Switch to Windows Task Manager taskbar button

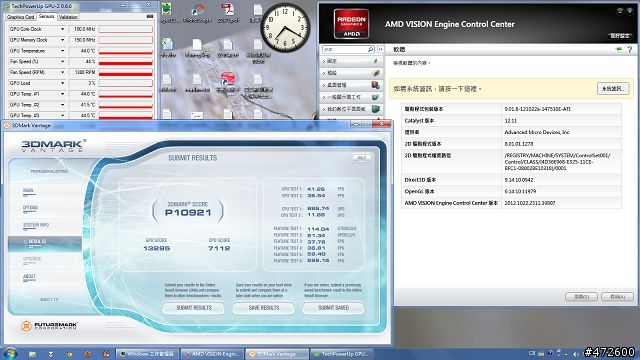tap(147, 354)
